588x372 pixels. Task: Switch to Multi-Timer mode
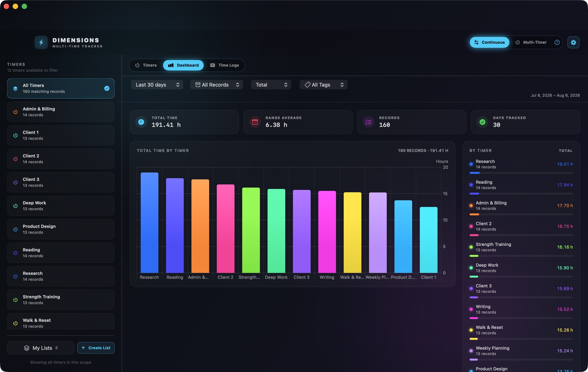click(531, 42)
